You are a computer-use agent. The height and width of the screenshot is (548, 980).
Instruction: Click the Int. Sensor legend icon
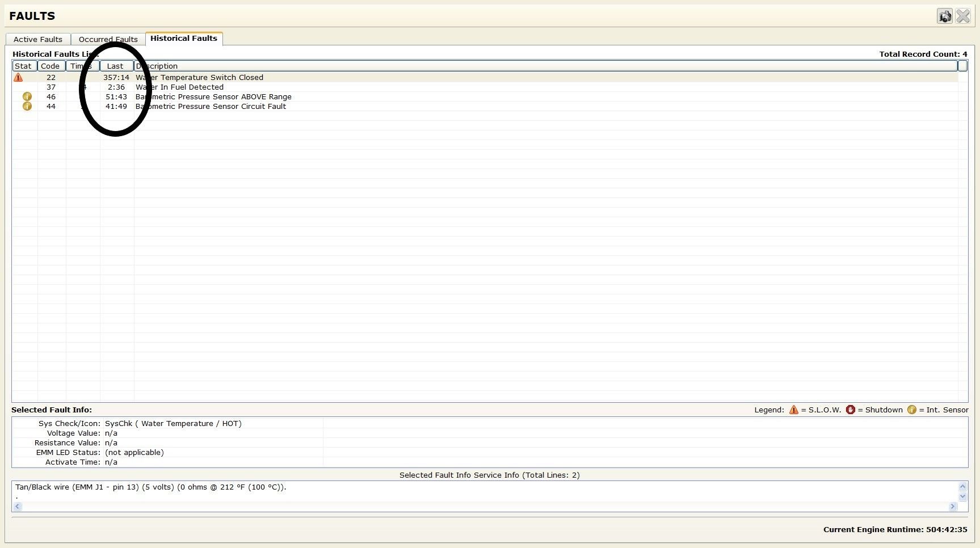[x=911, y=410]
